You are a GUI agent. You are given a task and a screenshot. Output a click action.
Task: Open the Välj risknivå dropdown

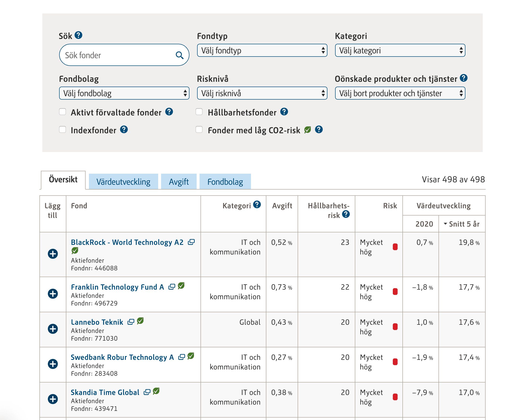coord(262,93)
